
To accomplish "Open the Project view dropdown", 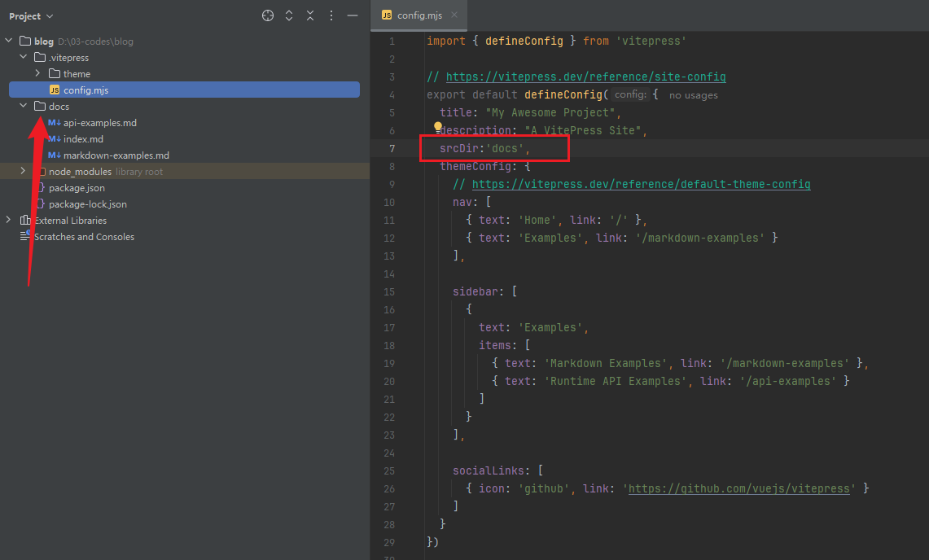I will pyautogui.click(x=31, y=16).
